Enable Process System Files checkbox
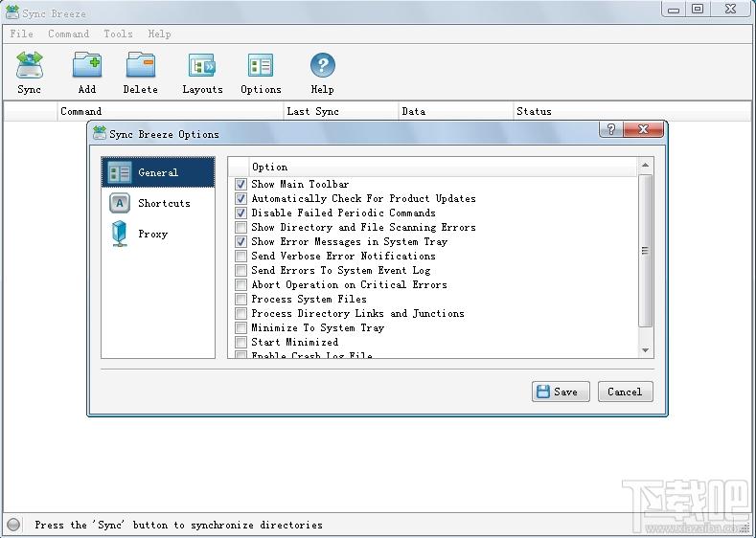Image resolution: width=756 pixels, height=538 pixels. coord(241,299)
